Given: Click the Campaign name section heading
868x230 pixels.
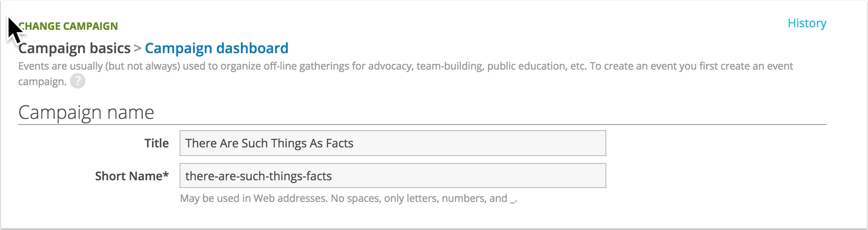Looking at the screenshot, I should [x=86, y=112].
